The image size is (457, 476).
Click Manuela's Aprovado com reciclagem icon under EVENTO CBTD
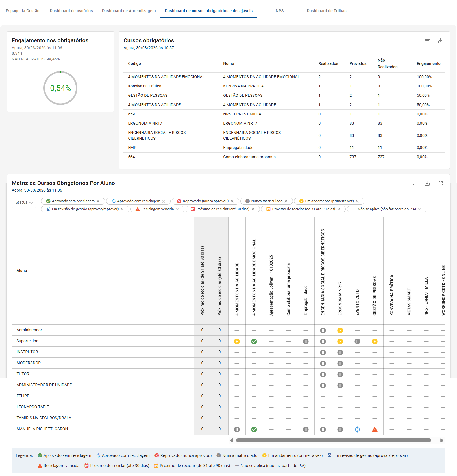358,429
